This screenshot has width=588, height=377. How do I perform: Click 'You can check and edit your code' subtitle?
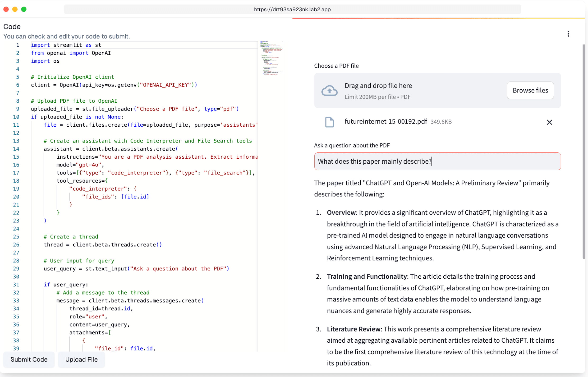pos(67,37)
